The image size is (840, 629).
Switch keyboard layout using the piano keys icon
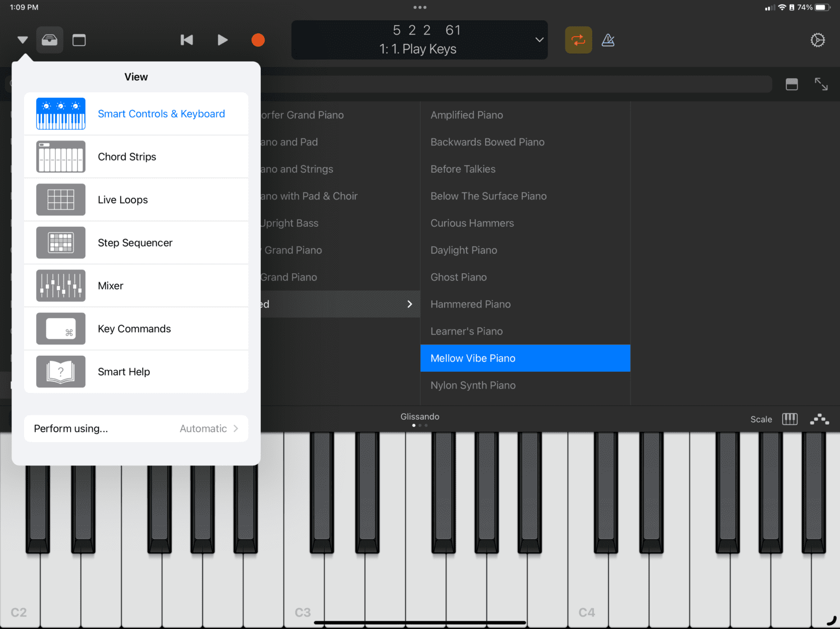click(790, 419)
